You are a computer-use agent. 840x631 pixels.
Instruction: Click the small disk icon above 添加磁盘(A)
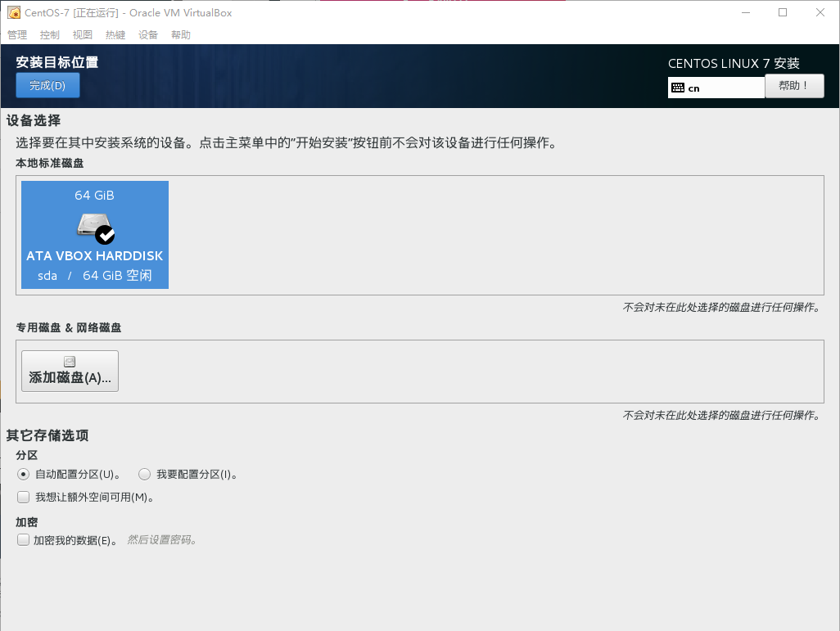70,362
